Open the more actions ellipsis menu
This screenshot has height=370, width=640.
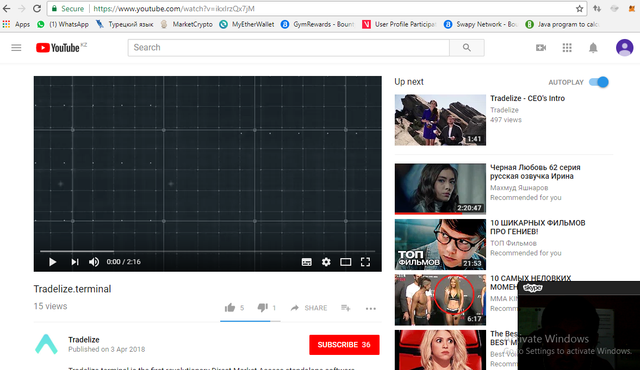(x=371, y=308)
